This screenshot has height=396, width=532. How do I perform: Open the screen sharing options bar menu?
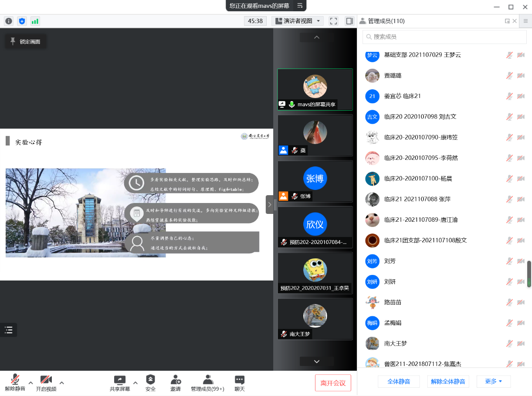tap(300, 6)
